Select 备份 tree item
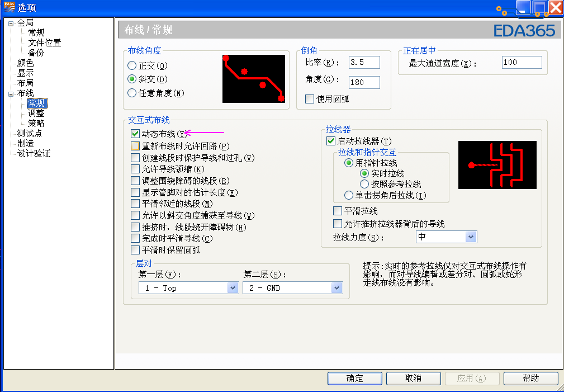This screenshot has height=392, width=564. pyautogui.click(x=36, y=53)
